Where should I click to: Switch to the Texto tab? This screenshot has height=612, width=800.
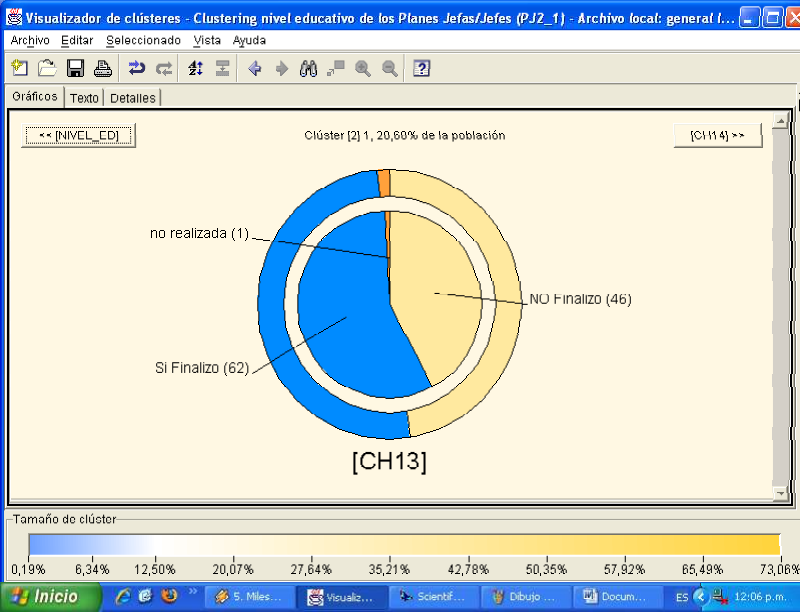pos(84,98)
